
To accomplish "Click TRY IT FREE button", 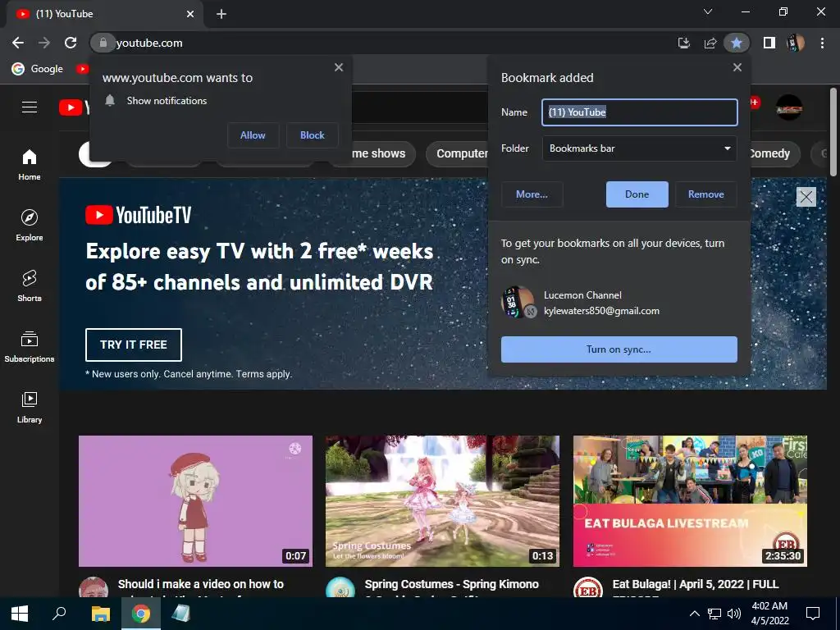I will 134,345.
